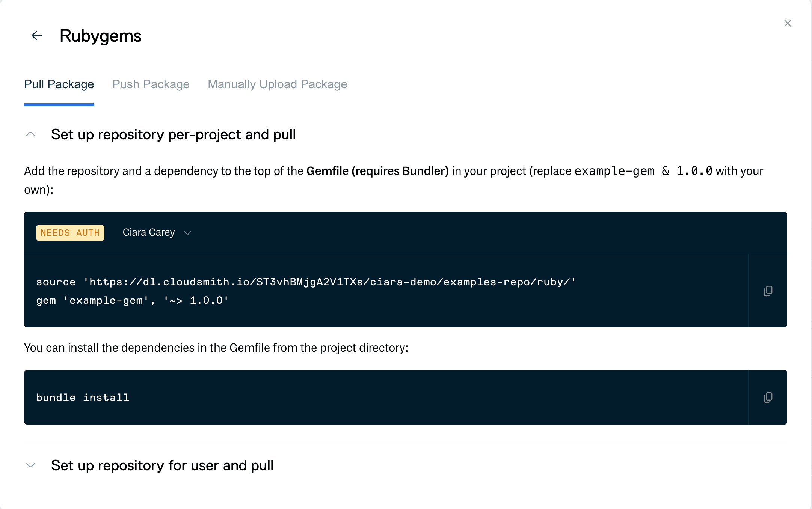
Task: Click the copy icon beside the source URL
Action: pos(768,291)
